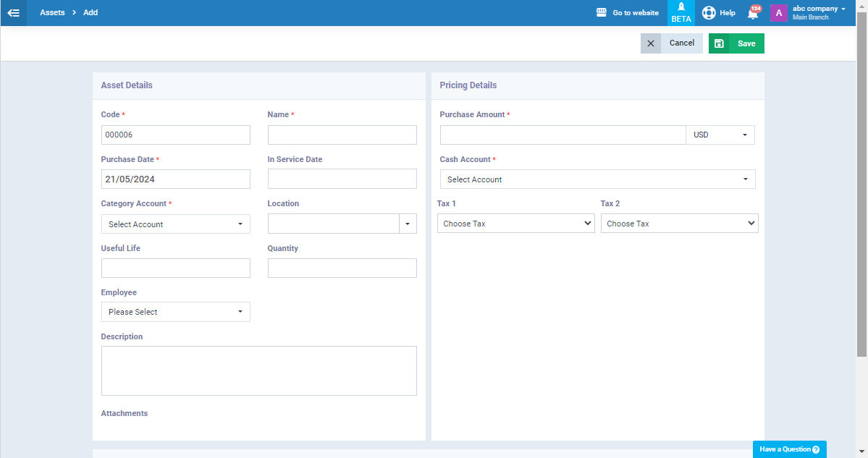Click the Cancel button

pyautogui.click(x=672, y=43)
